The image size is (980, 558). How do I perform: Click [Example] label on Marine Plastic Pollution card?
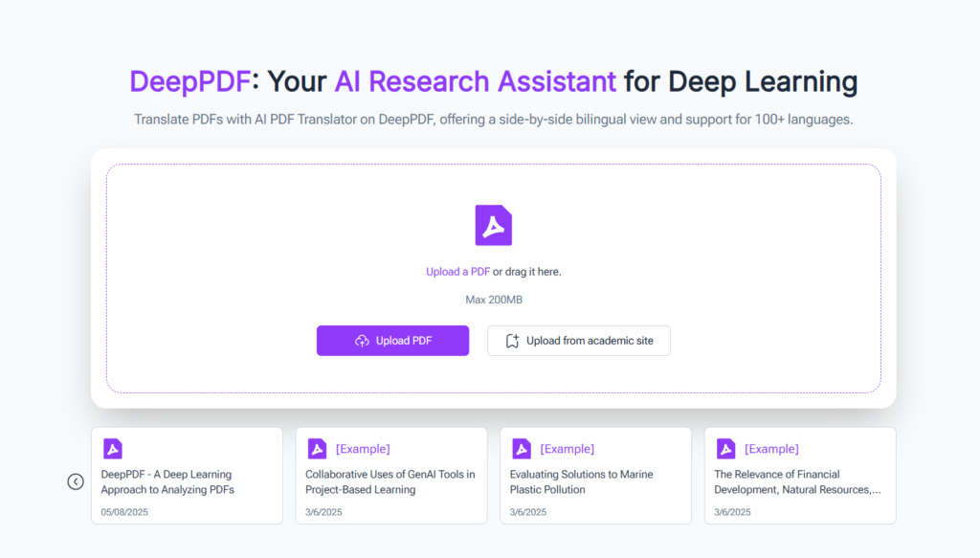click(x=568, y=449)
